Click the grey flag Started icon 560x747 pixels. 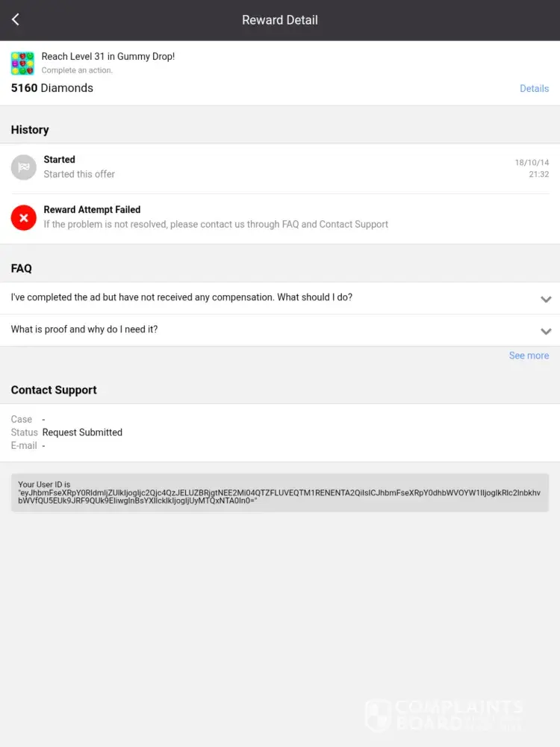click(x=24, y=167)
